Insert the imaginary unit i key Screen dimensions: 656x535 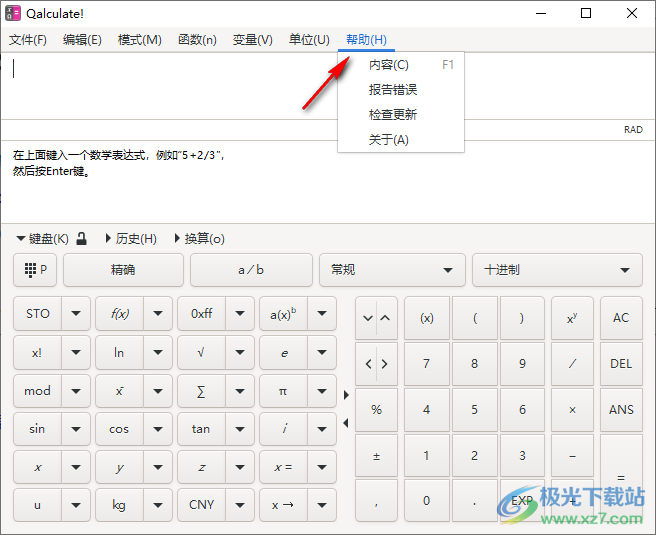283,429
